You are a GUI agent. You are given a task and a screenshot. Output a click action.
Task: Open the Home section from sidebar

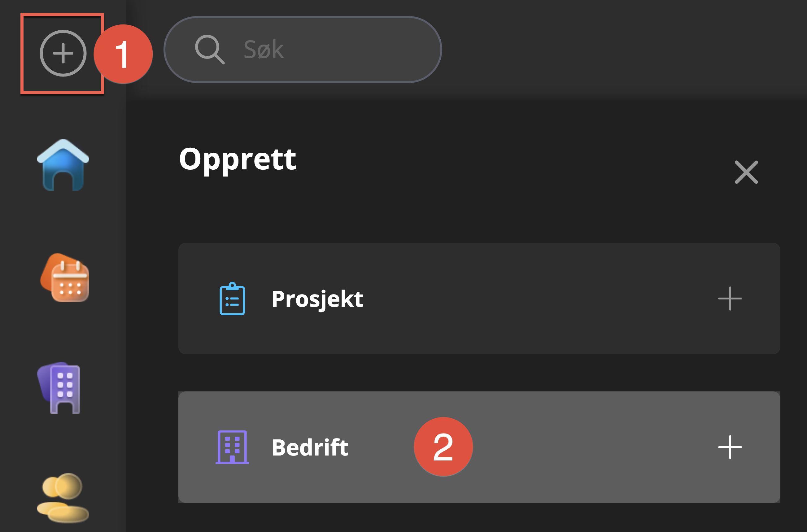[x=63, y=165]
